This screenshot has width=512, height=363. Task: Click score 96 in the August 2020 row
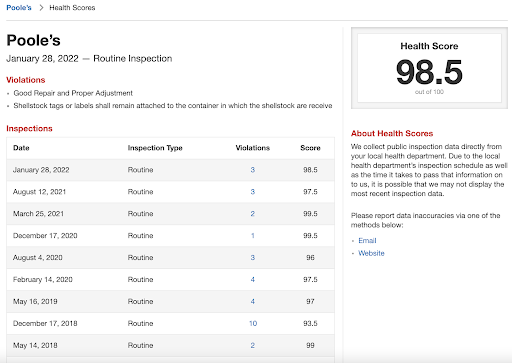[310, 258]
